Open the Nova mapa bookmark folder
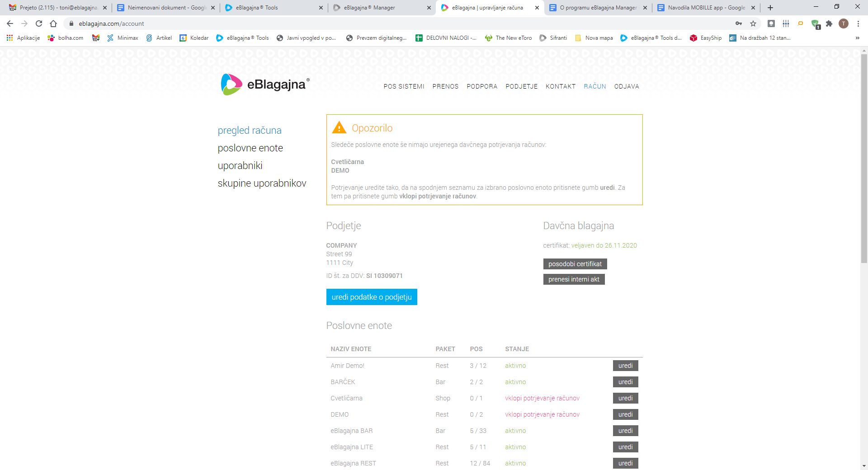This screenshot has height=470, width=868. pos(594,38)
